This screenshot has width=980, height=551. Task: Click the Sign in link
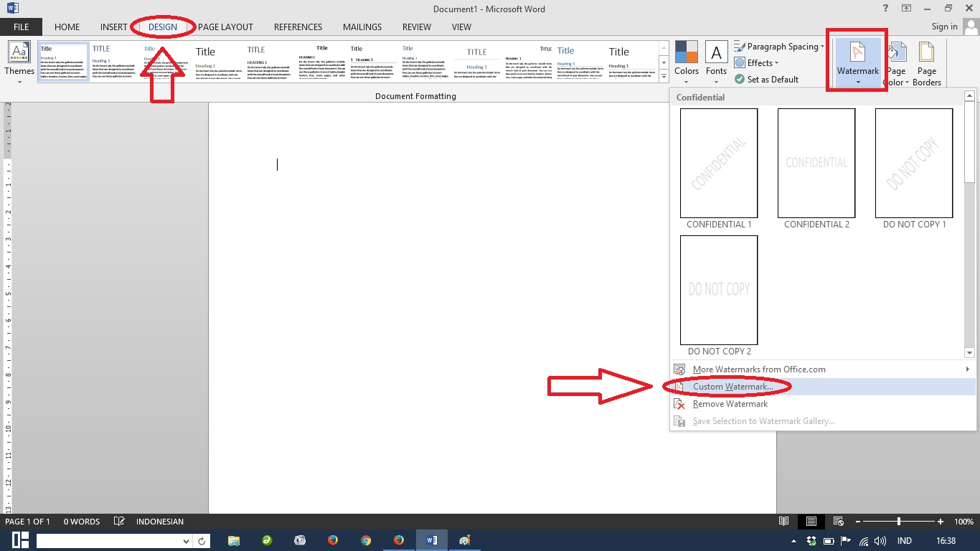(x=944, y=27)
